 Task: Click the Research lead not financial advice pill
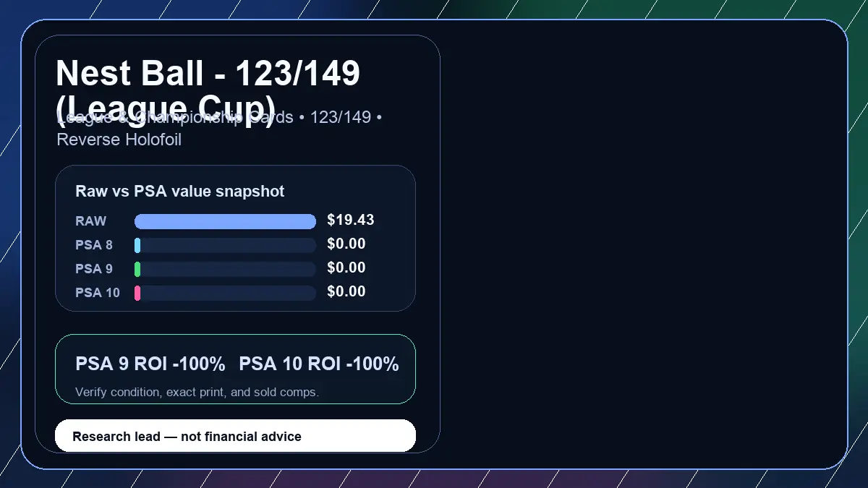tap(236, 436)
